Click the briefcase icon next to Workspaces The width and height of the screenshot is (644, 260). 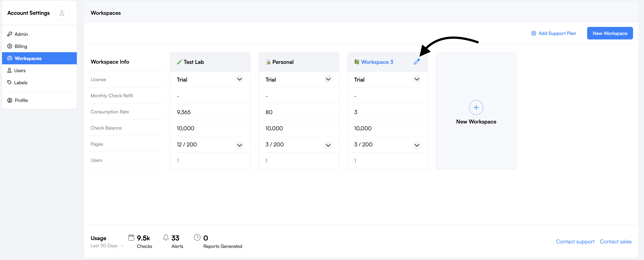[x=10, y=58]
